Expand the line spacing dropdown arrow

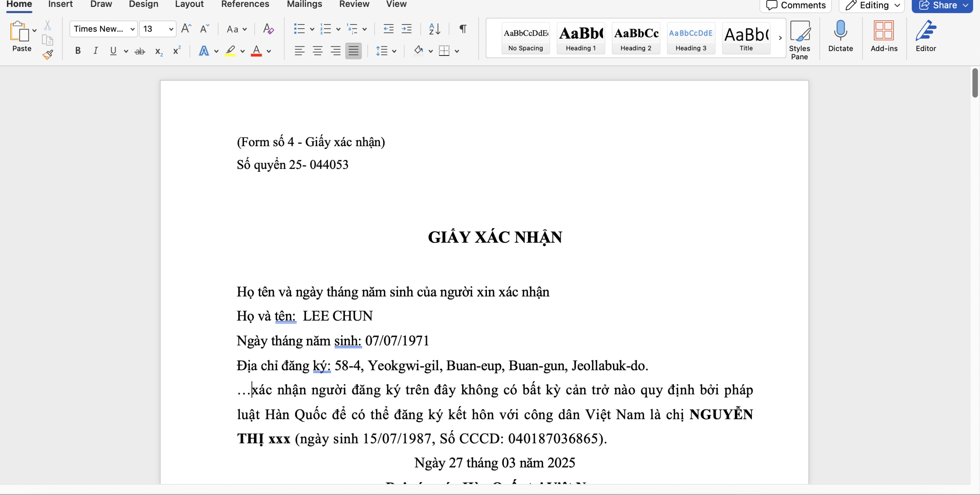(394, 51)
